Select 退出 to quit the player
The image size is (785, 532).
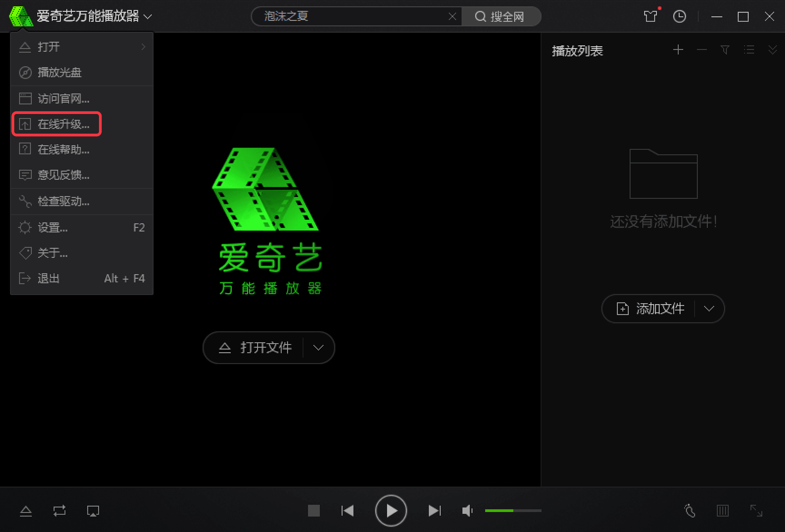click(82, 278)
